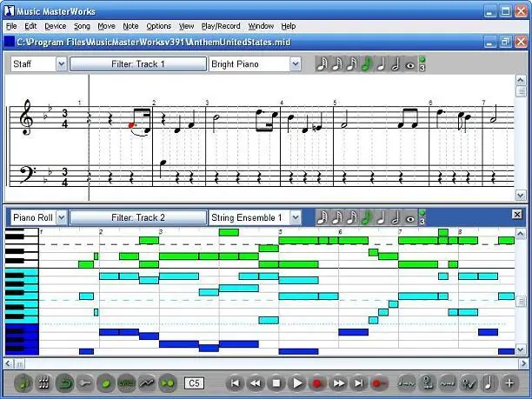Screen dimensions: 532x399
Task: Select the half note duration in Staff pane
Action: coord(396,63)
